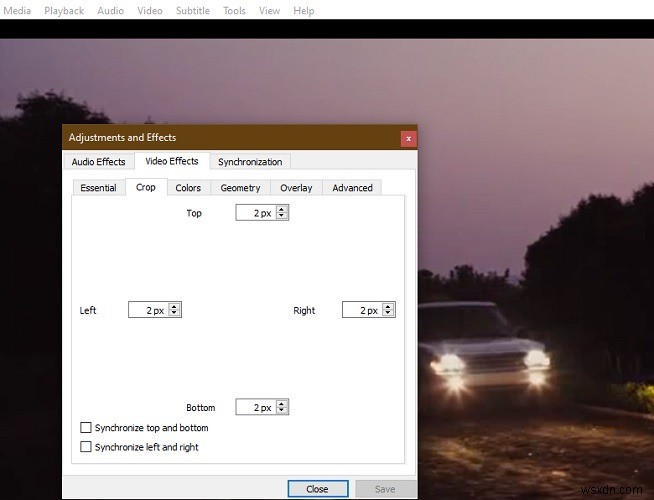Decrease the Bottom crop value
Viewport: 654px width, 500px height.
click(x=282, y=410)
